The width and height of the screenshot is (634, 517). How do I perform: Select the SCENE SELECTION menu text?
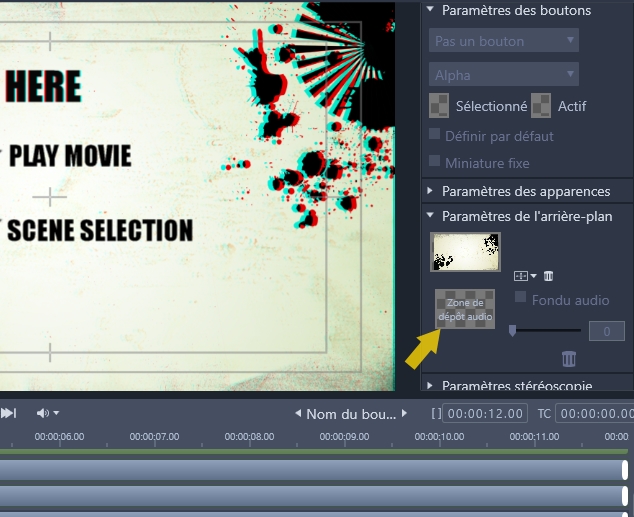100,230
